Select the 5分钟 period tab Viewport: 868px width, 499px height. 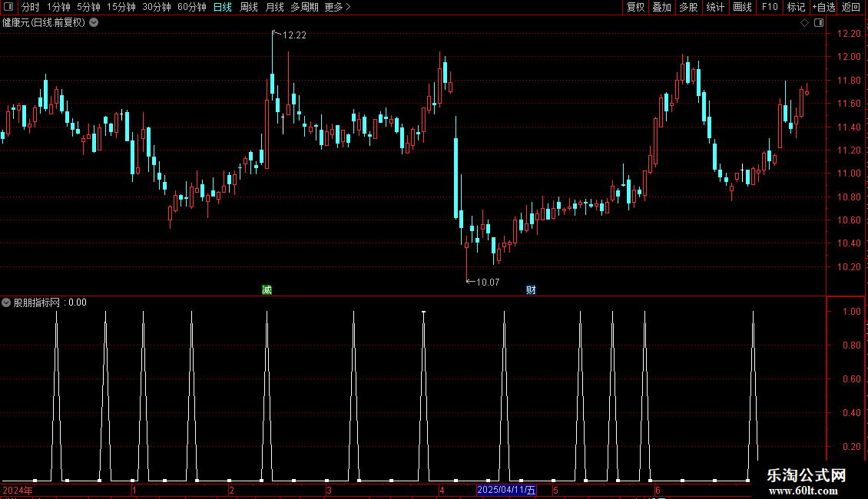coord(88,7)
